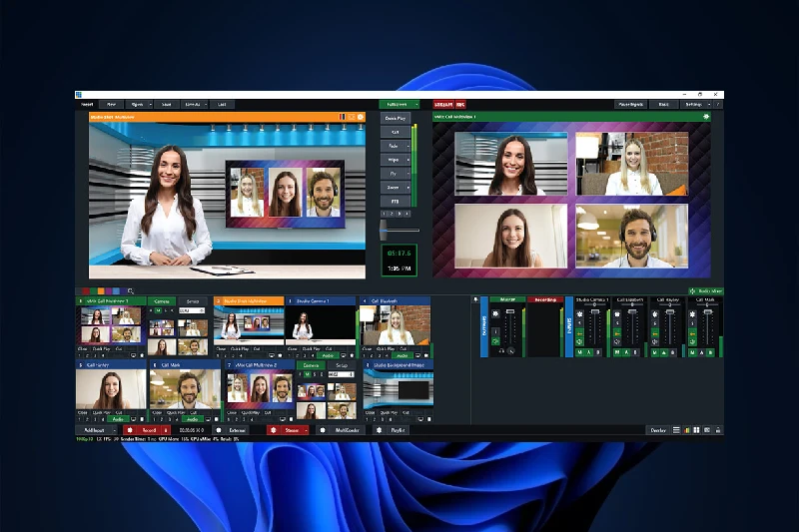
Task: Toggle Audio button on Call Hayley input
Action: 121,419
